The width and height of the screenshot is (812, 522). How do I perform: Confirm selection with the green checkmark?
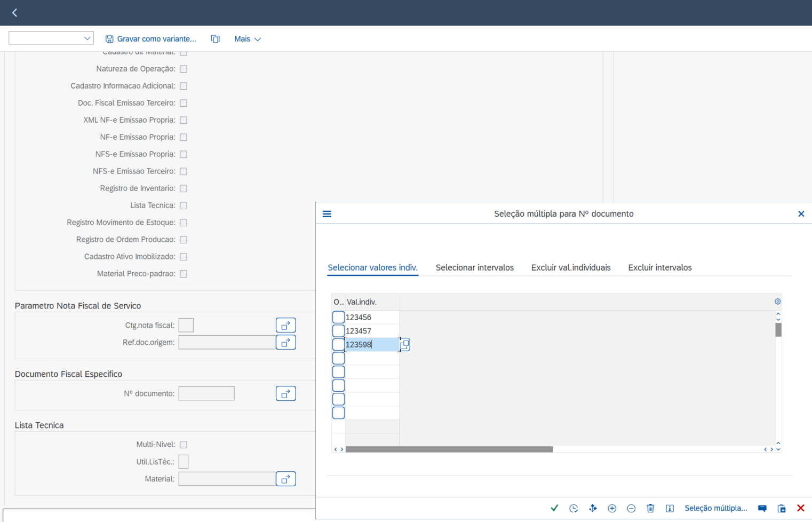(x=554, y=508)
